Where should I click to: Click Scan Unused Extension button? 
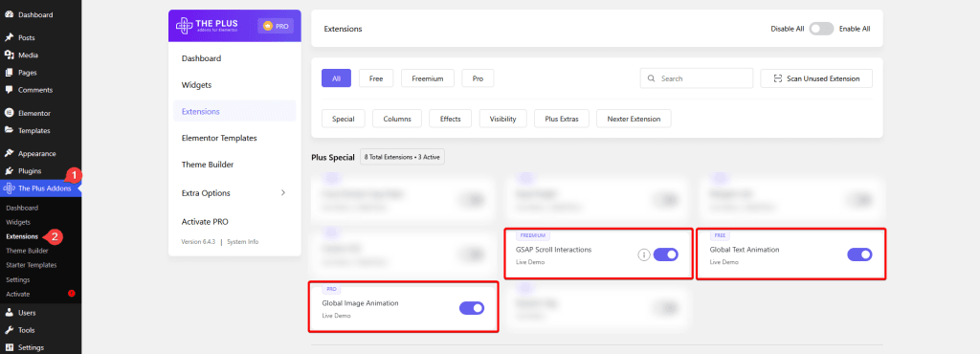tap(816, 78)
